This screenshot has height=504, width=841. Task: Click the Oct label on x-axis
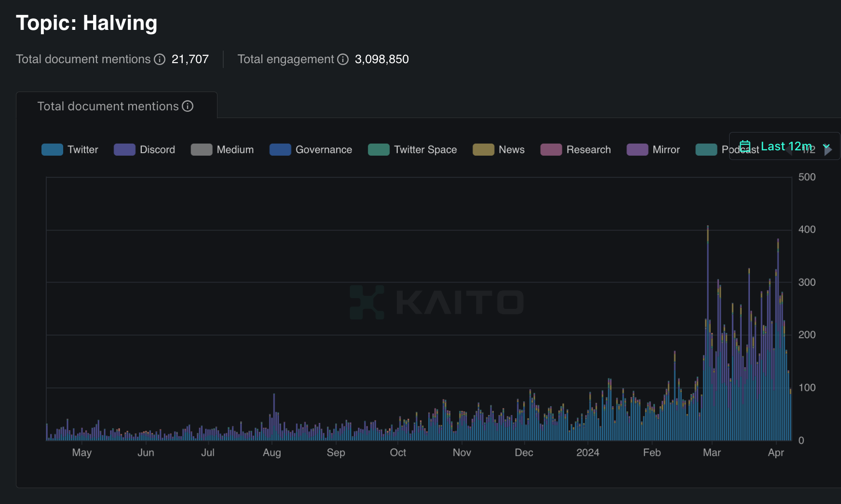(398, 452)
